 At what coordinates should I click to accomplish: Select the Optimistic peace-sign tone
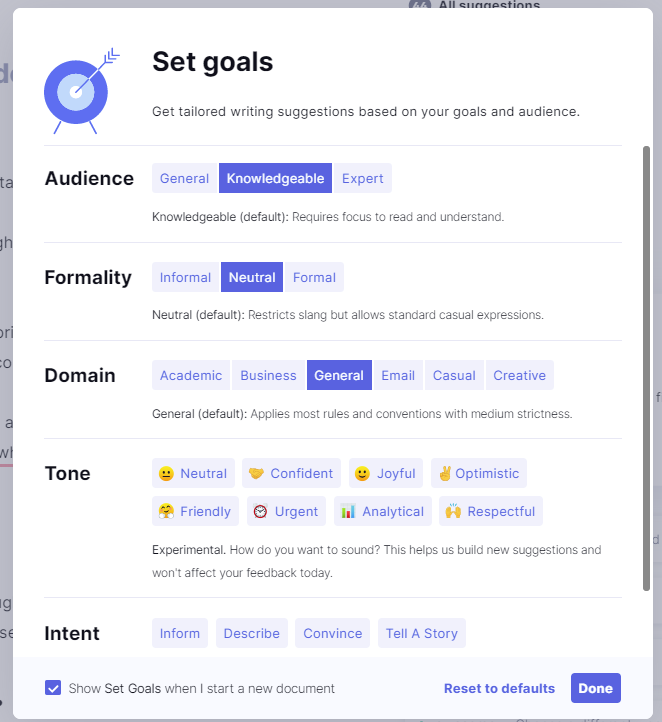479,473
